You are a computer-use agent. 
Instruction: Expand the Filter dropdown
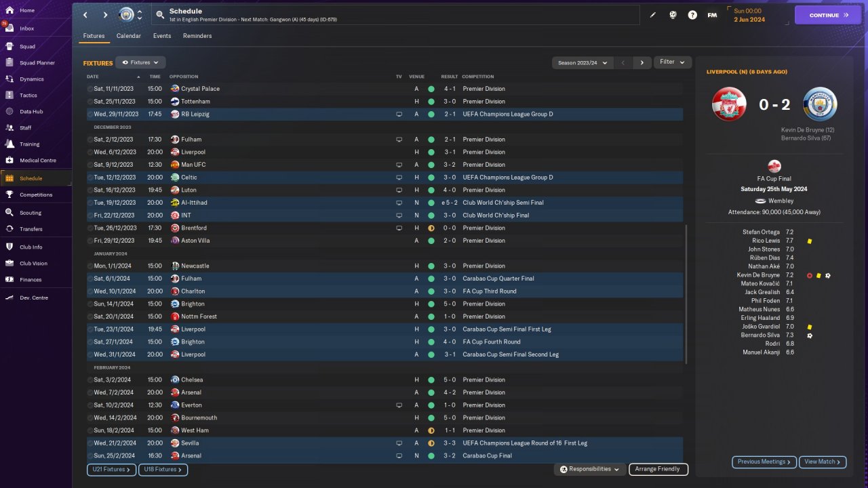(673, 62)
